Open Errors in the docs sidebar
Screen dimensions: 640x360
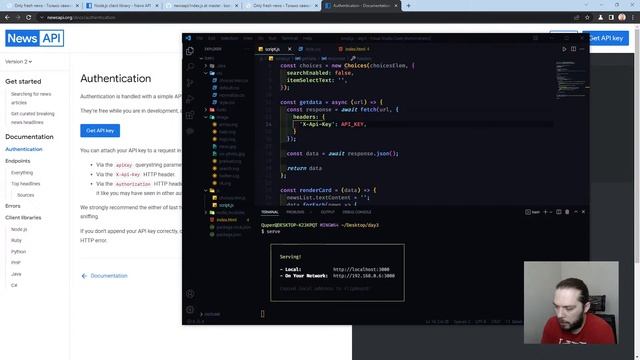pos(13,206)
